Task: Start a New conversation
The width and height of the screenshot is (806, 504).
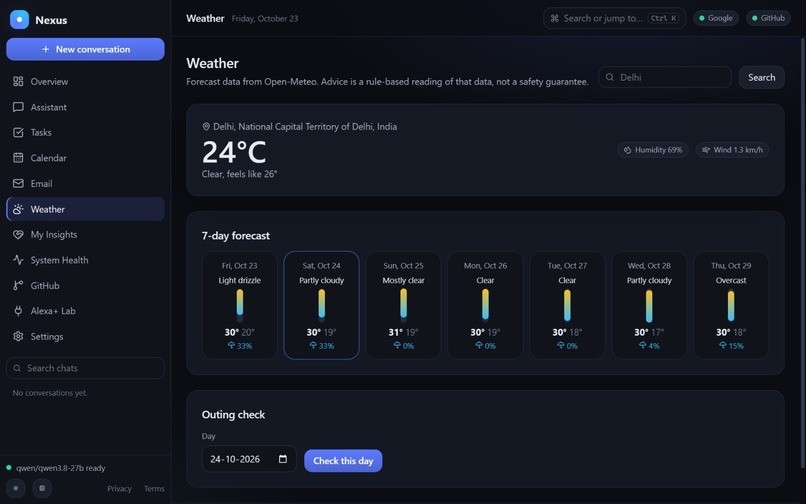Action: 85,49
